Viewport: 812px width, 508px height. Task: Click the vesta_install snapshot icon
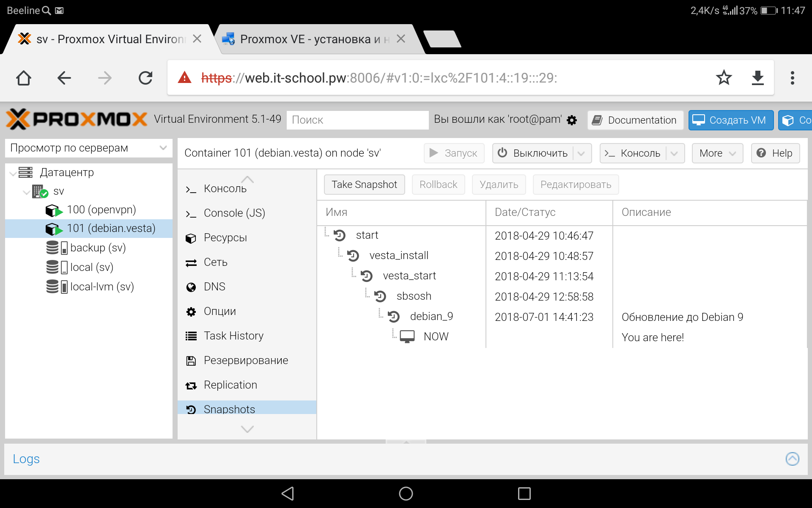[x=353, y=255]
